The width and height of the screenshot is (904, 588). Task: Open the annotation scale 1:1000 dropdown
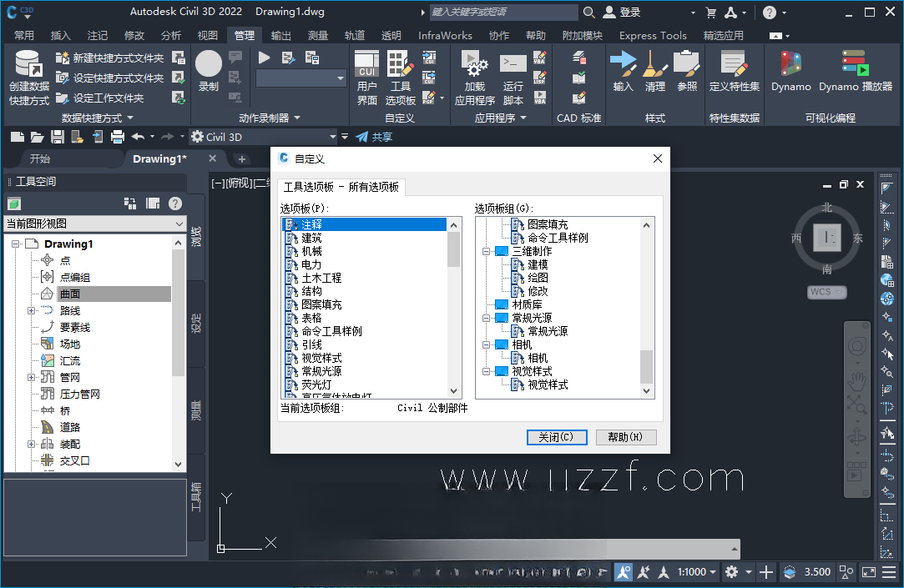696,572
